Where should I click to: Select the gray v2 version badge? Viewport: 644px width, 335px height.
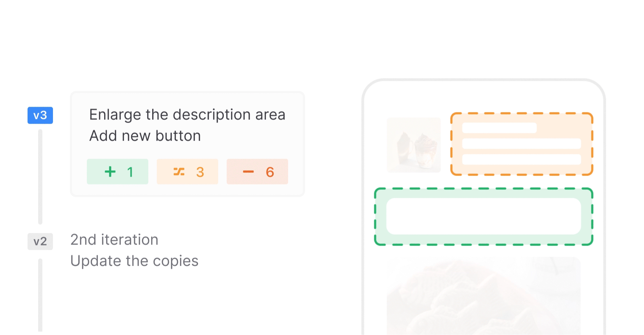(40, 241)
